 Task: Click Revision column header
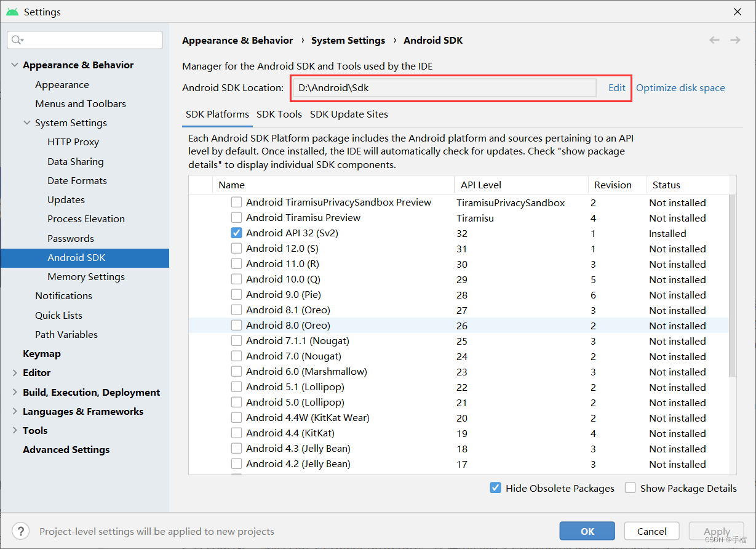(618, 185)
